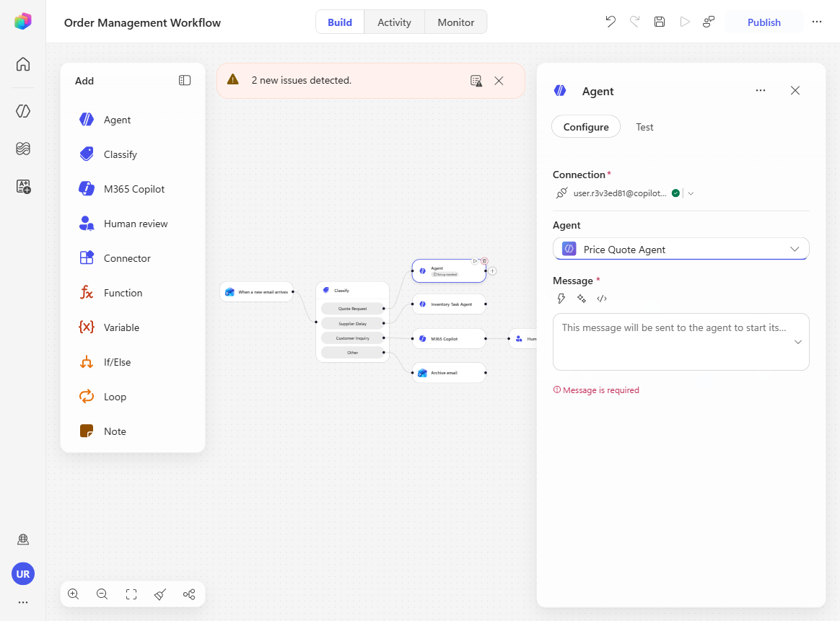Insert dynamic content lightning icon

pyautogui.click(x=561, y=299)
